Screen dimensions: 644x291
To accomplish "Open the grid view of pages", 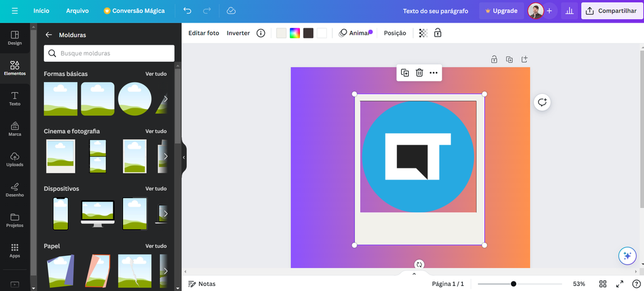I will tap(603, 284).
